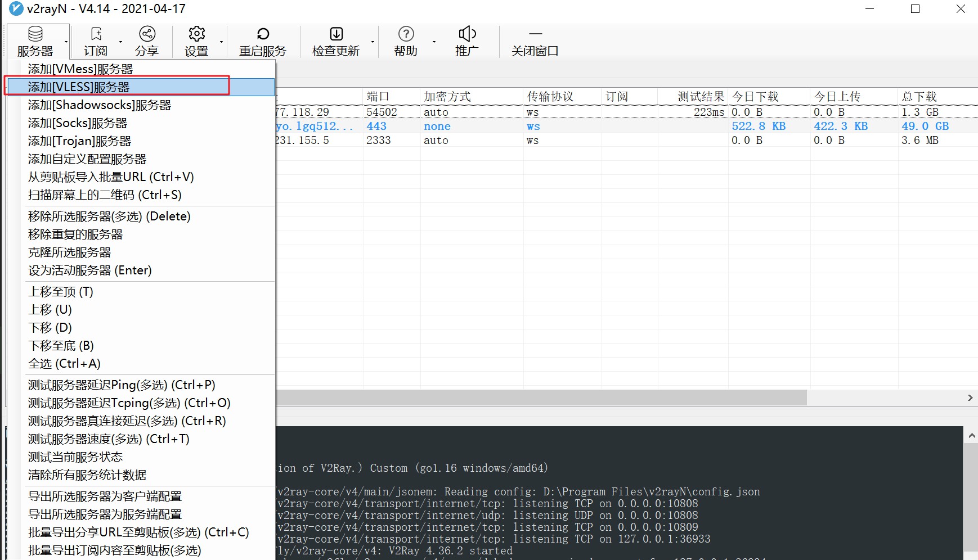
Task: Choose 测试服务器速度(多选) (Ctrl+T)
Action: pos(140,439)
